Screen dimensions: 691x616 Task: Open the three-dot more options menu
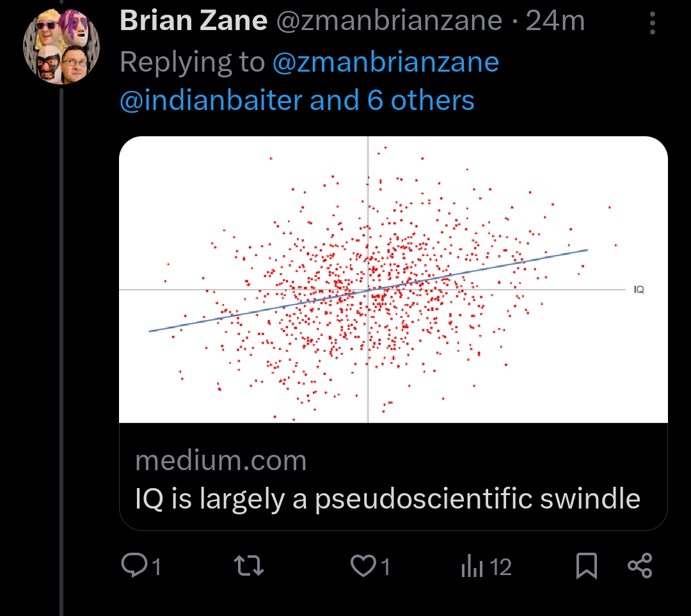pos(652,23)
